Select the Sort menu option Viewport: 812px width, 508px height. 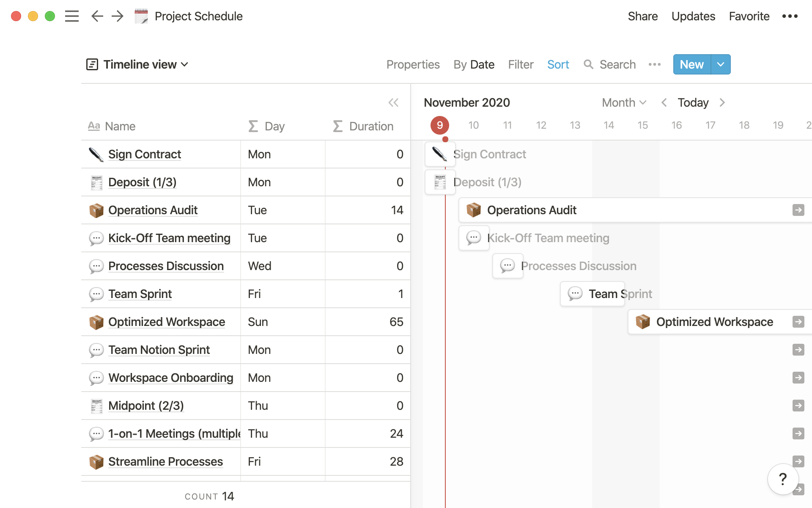coord(558,64)
